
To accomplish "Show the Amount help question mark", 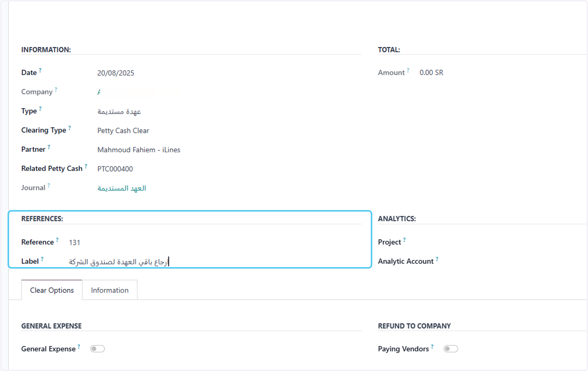I will pos(408,70).
